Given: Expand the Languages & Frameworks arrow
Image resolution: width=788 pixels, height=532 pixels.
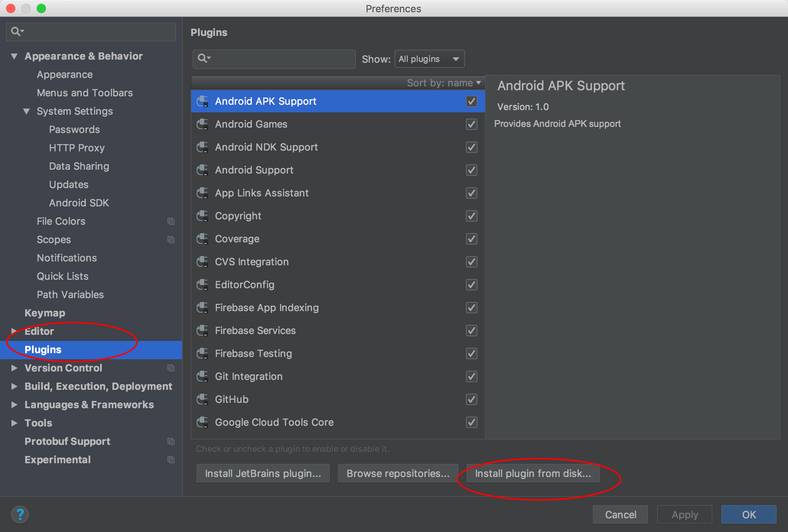Looking at the screenshot, I should (14, 405).
